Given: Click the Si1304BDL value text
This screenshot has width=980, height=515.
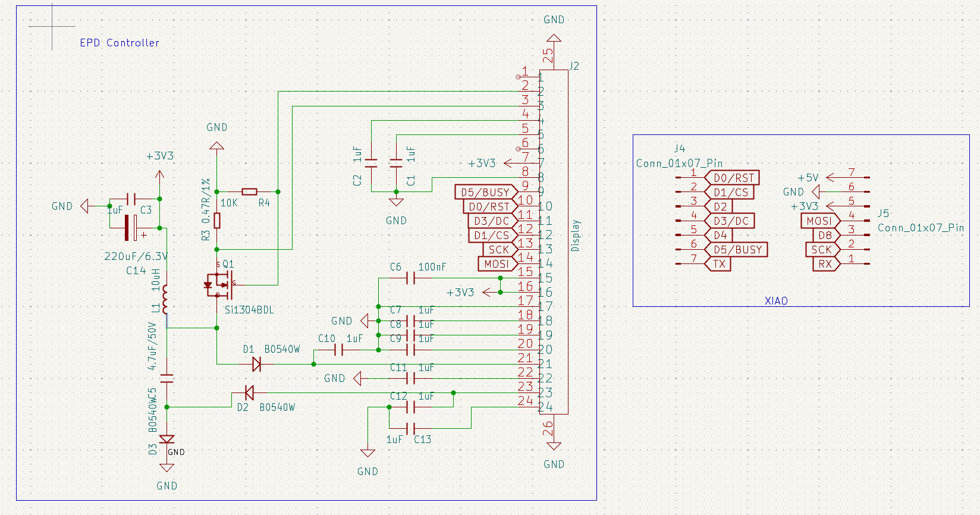Looking at the screenshot, I should [249, 310].
